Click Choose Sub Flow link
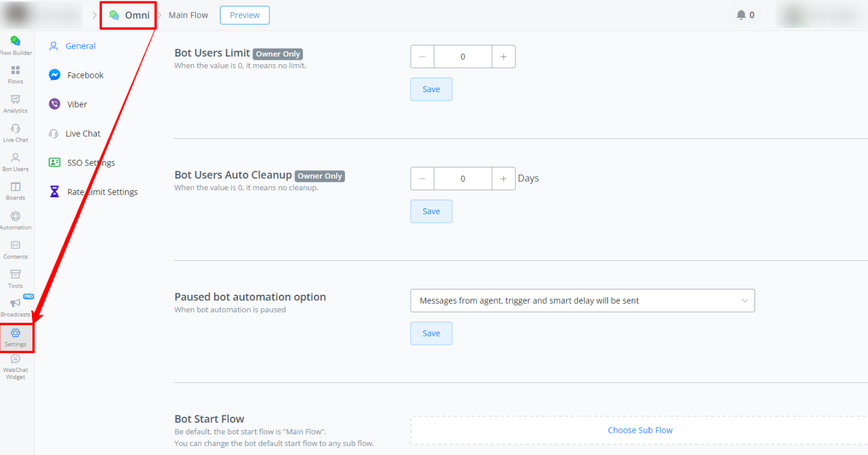Viewport: 868px width, 455px height. 640,430
